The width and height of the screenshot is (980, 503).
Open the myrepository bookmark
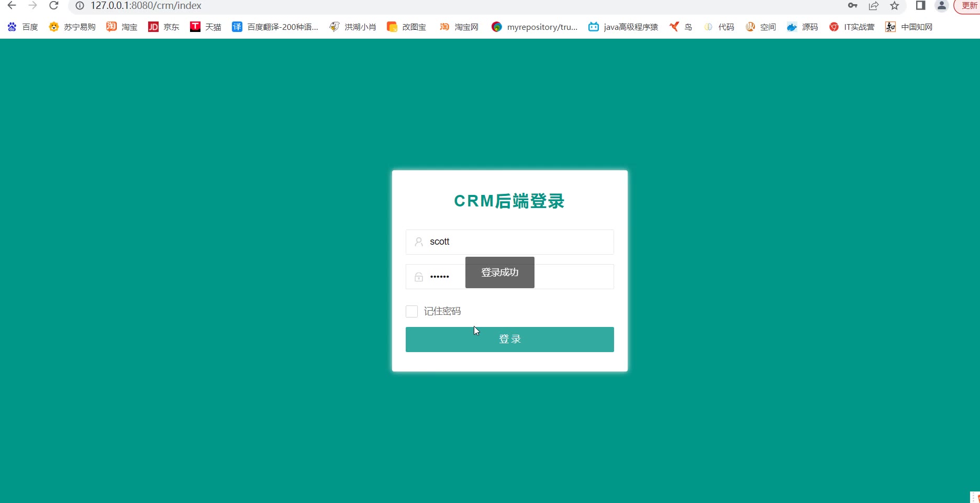534,27
